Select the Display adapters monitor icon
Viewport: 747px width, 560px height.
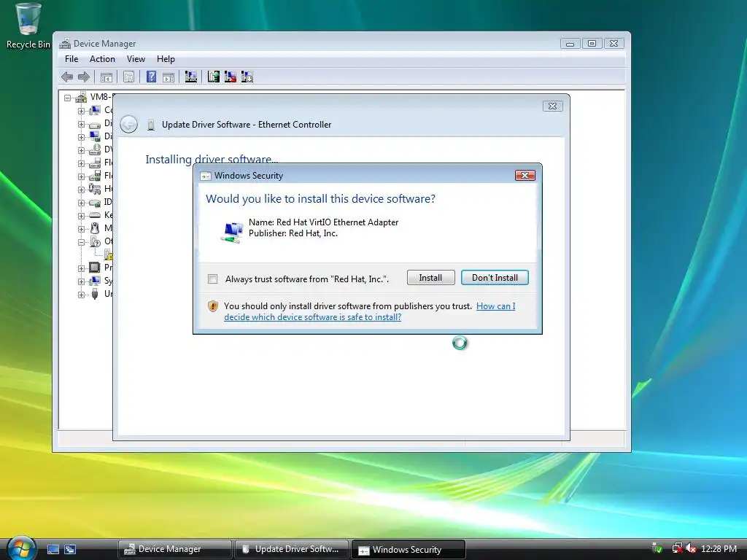(x=95, y=136)
